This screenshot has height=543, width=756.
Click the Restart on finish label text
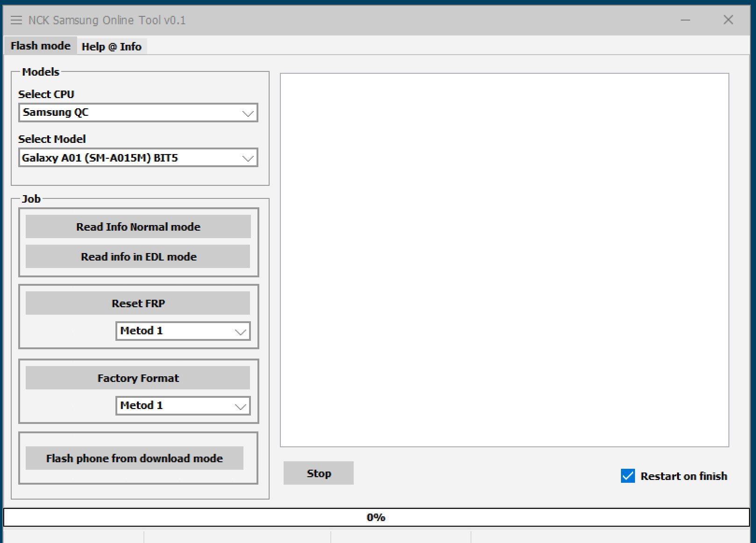tap(684, 476)
